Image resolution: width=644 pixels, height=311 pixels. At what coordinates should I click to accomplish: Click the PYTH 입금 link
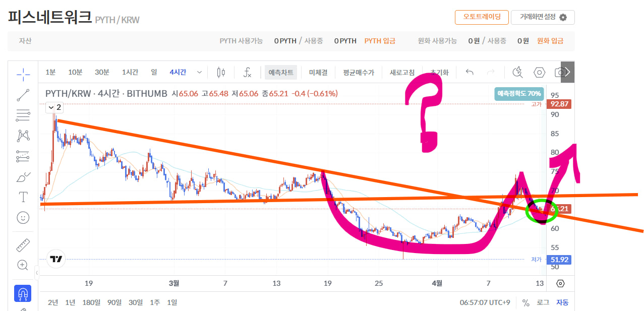pos(380,41)
